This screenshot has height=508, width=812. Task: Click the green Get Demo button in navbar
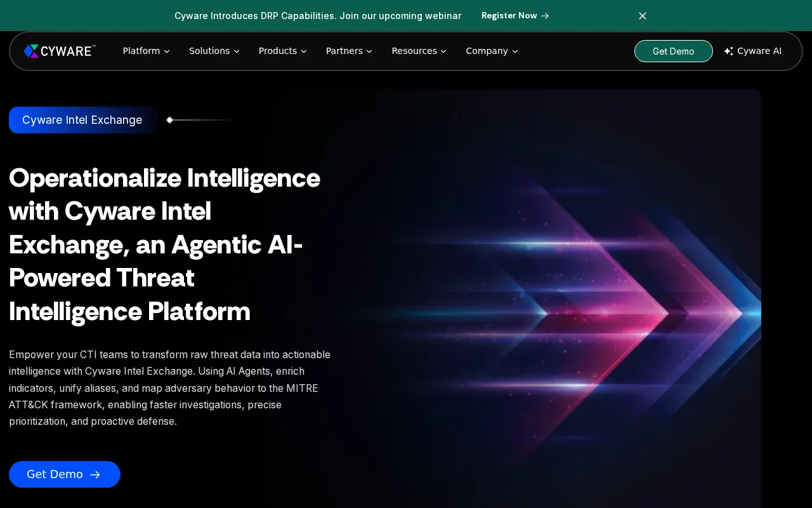pos(674,51)
